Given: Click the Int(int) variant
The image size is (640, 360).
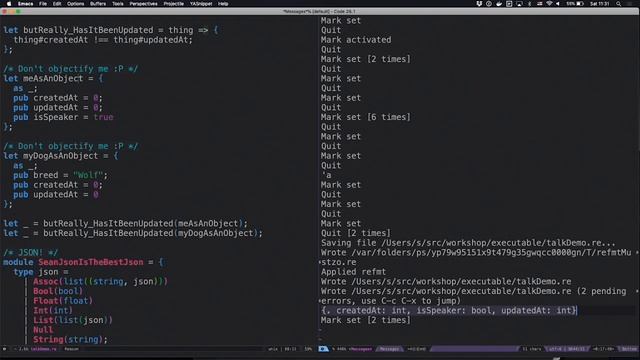Looking at the screenshot, I should pos(53,311).
